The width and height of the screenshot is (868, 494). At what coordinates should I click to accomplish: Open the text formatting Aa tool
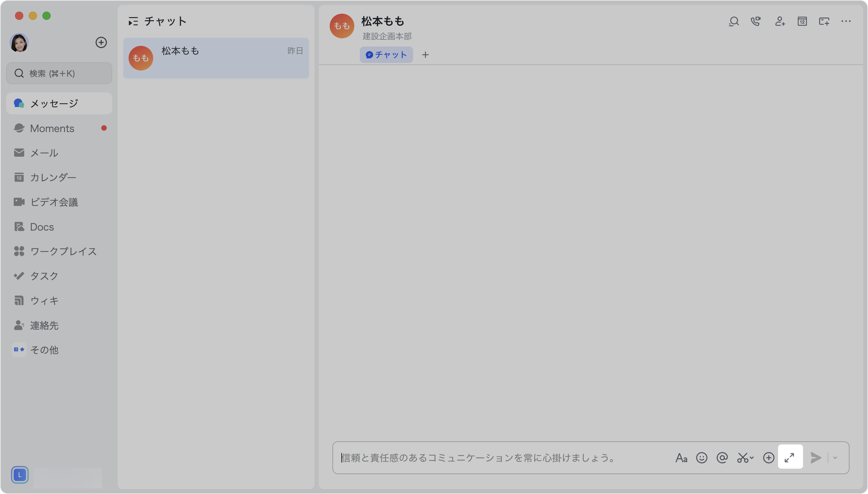tap(681, 458)
